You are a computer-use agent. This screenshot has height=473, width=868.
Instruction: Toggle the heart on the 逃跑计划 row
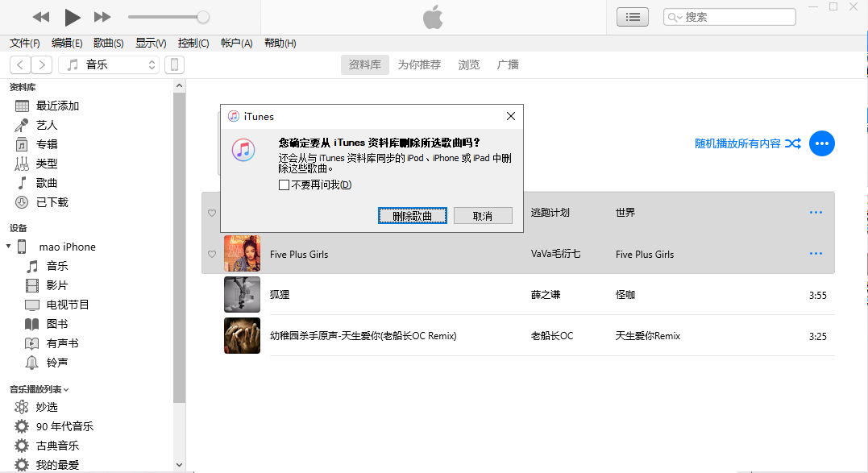coord(212,213)
